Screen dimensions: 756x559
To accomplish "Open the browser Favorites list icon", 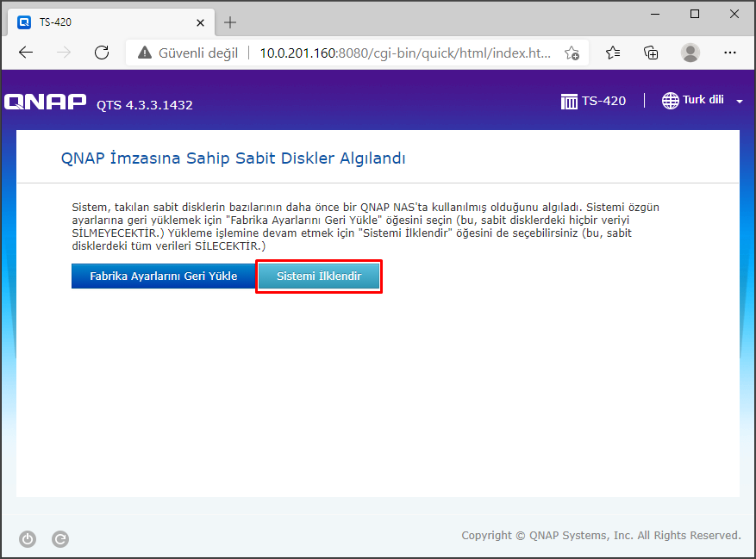I will pyautogui.click(x=613, y=53).
